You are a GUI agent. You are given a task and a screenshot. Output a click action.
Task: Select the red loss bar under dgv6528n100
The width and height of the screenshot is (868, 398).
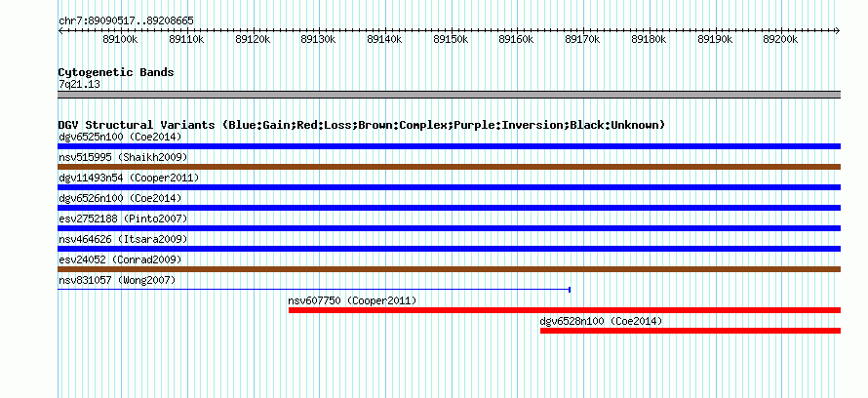[690, 331]
